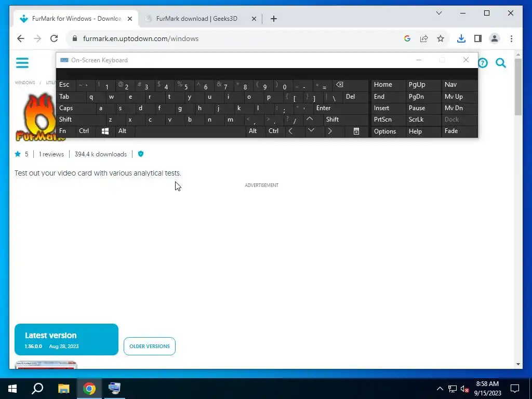
Task: Reload the current page
Action: pyautogui.click(x=54, y=38)
